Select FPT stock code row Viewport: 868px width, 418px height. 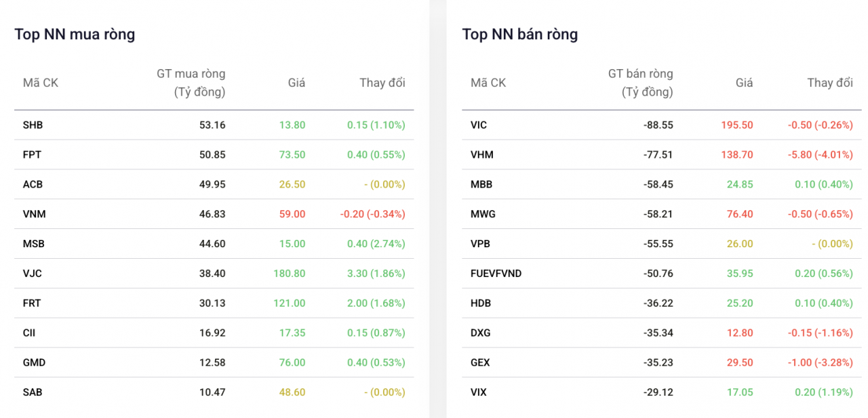point(214,154)
